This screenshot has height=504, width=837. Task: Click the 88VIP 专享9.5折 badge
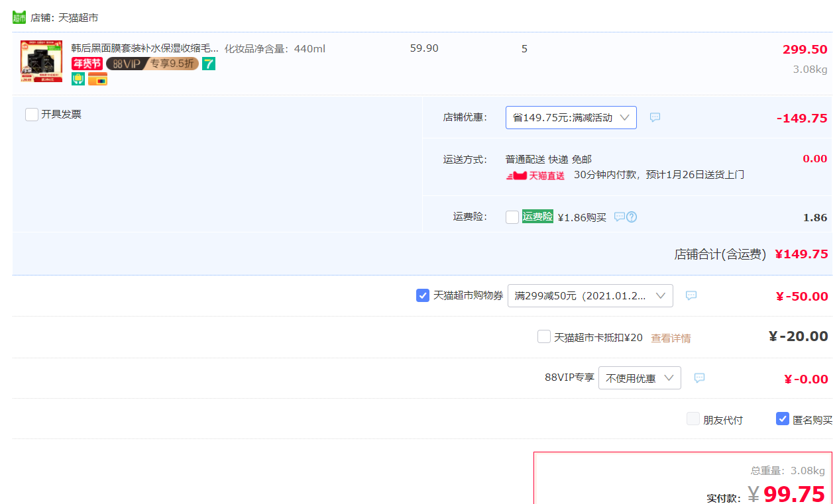coord(152,64)
